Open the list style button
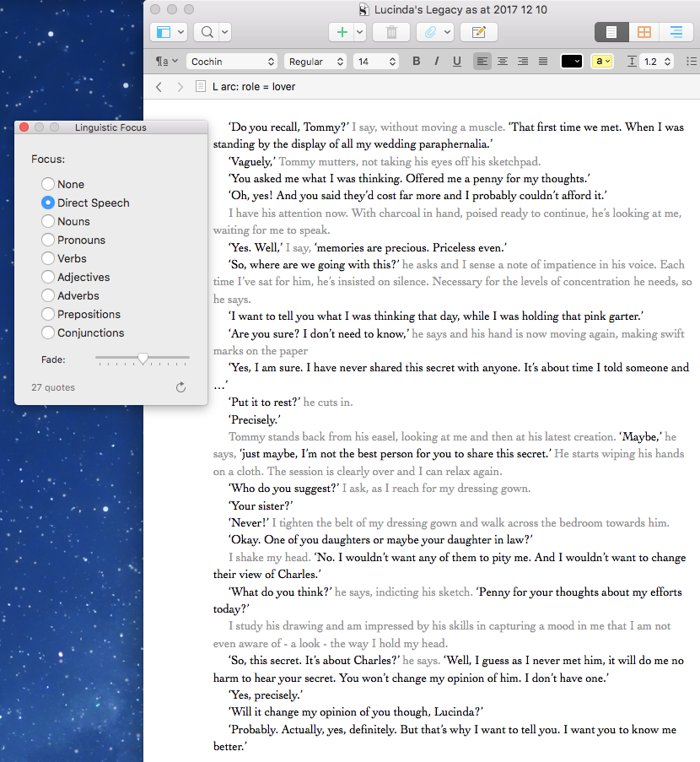 pyautogui.click(x=692, y=62)
